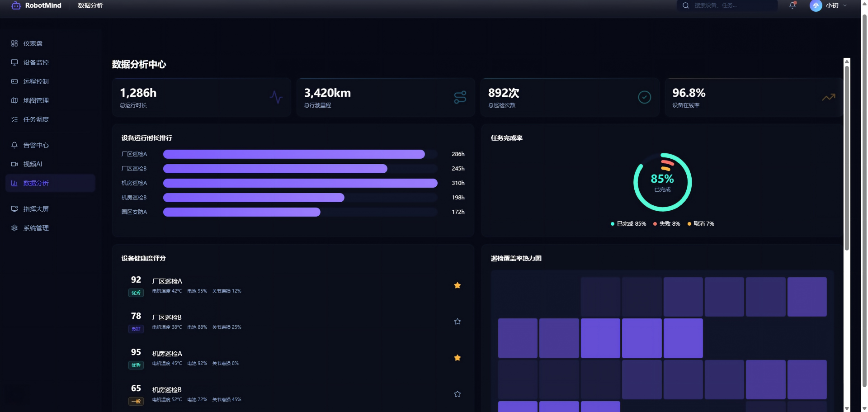Screen dimensions: 868x412
Task: Expand the 小初 user dropdown arrow
Action: pyautogui.click(x=844, y=5)
